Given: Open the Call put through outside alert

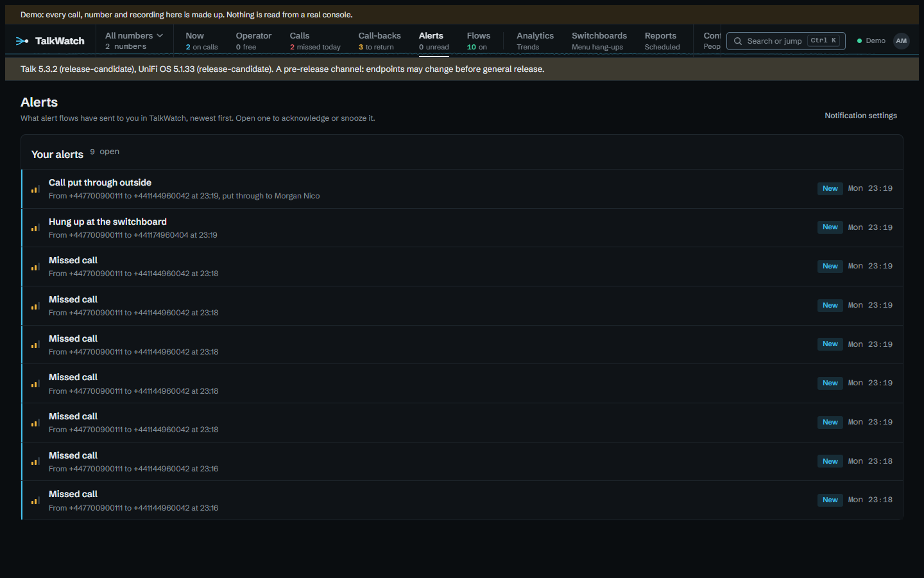Looking at the screenshot, I should 462,189.
